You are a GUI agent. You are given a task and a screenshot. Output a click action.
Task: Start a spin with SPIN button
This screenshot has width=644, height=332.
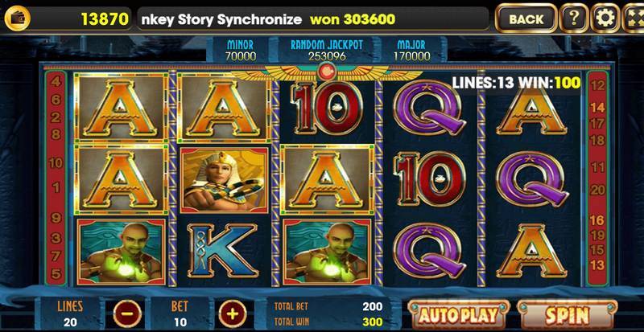pos(567,315)
